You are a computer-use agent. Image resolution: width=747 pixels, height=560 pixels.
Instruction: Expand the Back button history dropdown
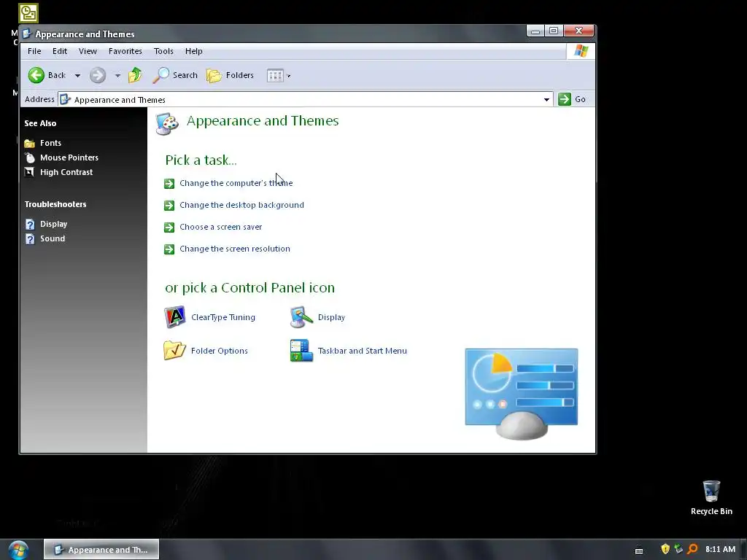tap(77, 75)
